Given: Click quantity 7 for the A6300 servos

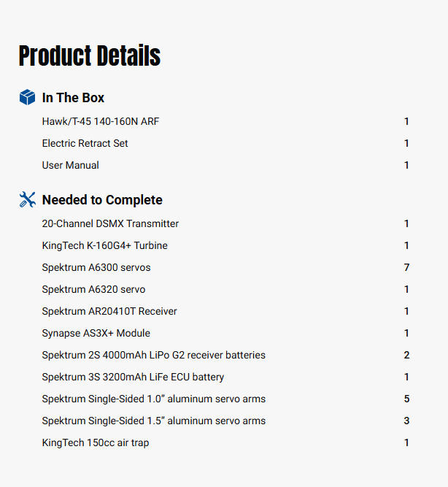Looking at the screenshot, I should [x=406, y=267].
